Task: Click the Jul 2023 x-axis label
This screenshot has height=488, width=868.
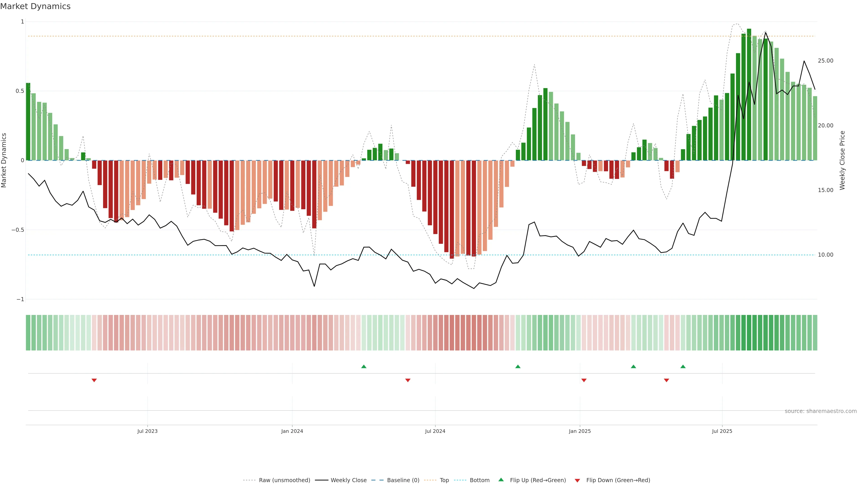Action: [147, 431]
